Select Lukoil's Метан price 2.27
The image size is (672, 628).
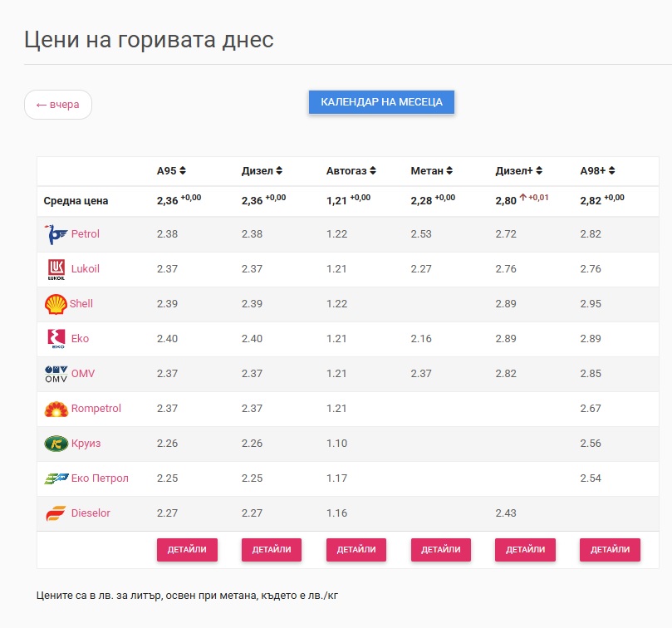tap(421, 269)
